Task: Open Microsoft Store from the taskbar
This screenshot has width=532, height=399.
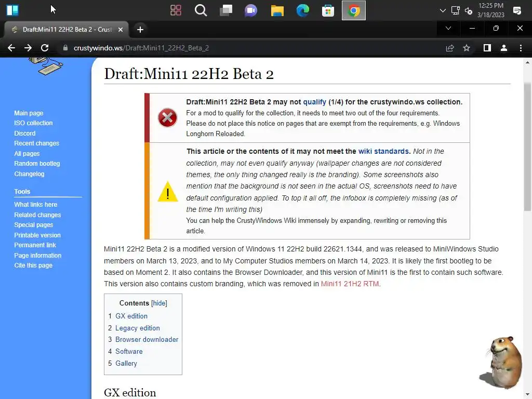Action: pos(328,10)
